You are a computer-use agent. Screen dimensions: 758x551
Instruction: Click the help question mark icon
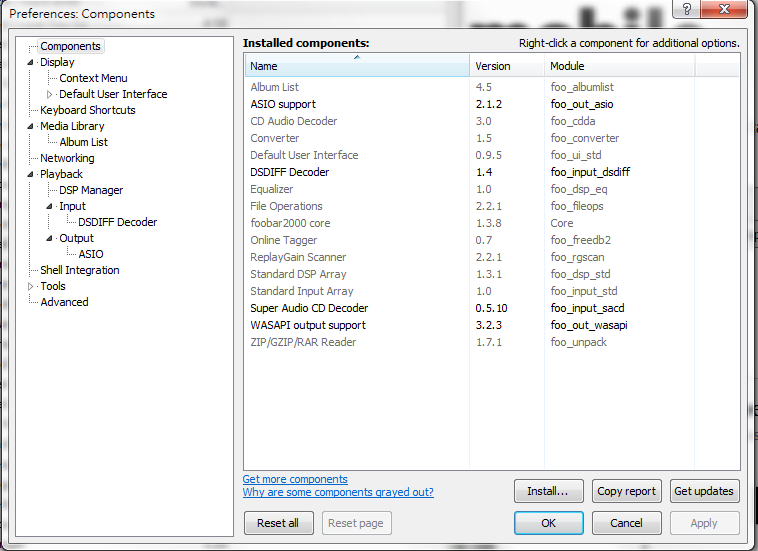[x=686, y=8]
